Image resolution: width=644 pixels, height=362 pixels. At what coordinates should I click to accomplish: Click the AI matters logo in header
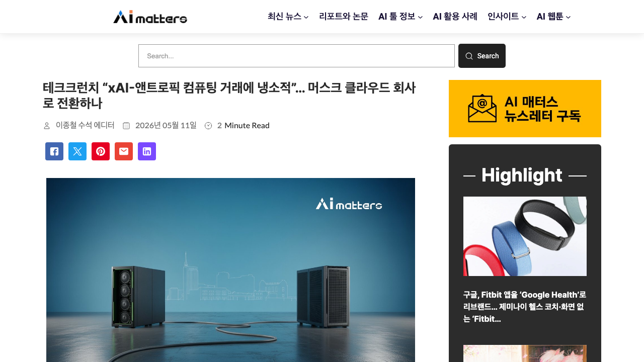tap(150, 17)
